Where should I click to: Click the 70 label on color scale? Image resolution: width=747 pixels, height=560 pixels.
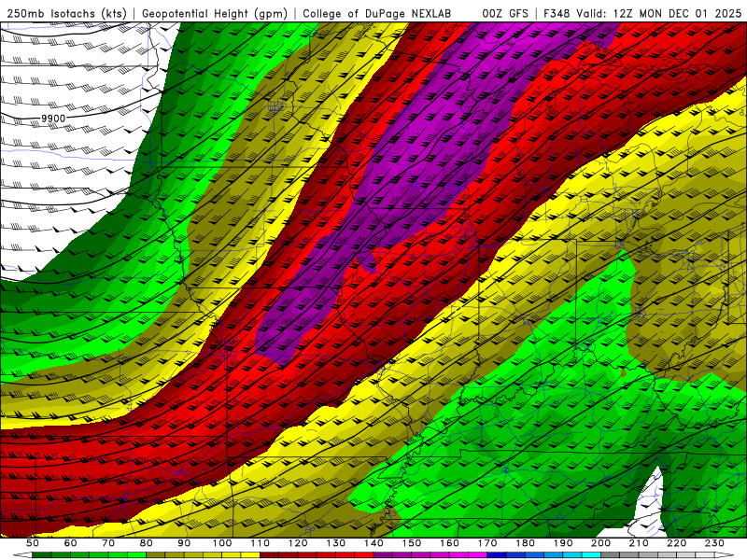pyautogui.click(x=108, y=543)
